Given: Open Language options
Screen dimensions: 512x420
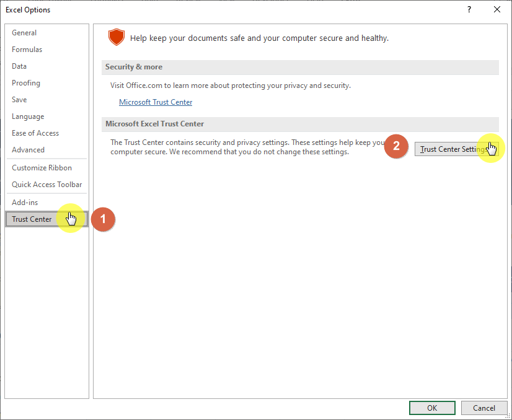Looking at the screenshot, I should [46, 116].
